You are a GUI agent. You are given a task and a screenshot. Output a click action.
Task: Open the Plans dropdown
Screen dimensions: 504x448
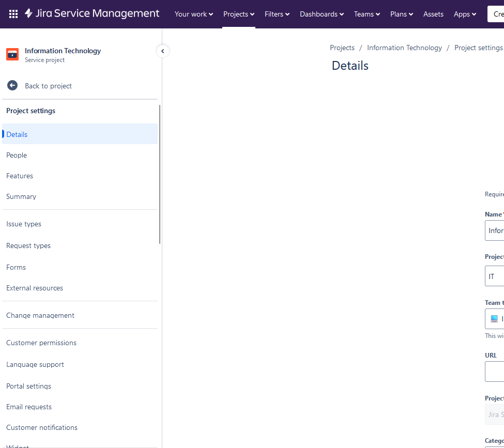[402, 14]
